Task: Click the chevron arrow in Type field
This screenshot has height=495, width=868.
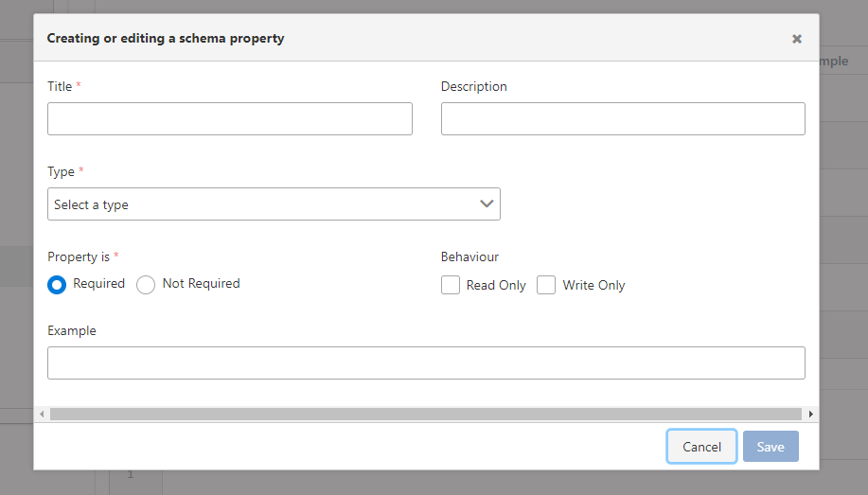Action: [x=487, y=203]
